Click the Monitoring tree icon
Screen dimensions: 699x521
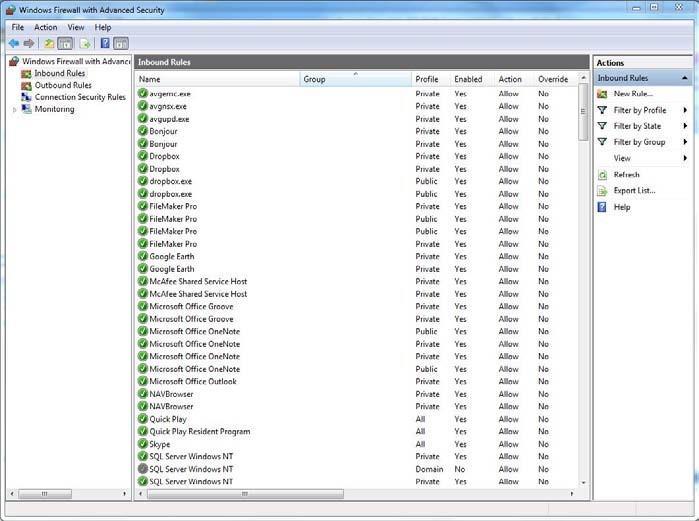[x=26, y=109]
